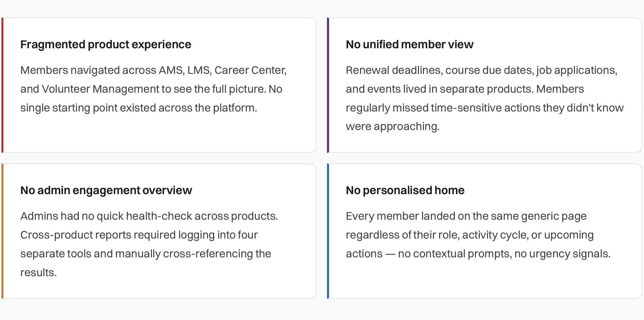
Task: Click the purple accent bar on the member view card
Action: pos(328,85)
